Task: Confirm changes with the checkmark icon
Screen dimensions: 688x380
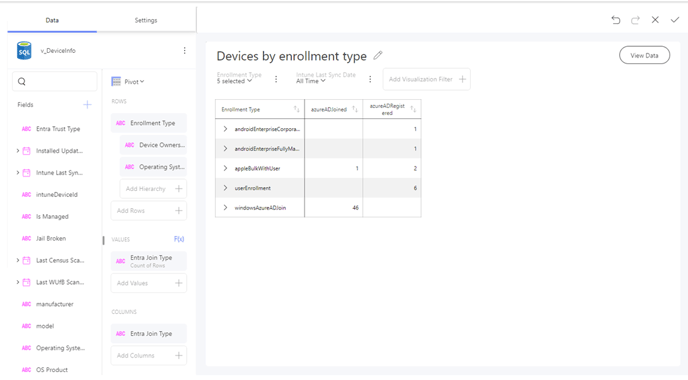Action: click(675, 20)
